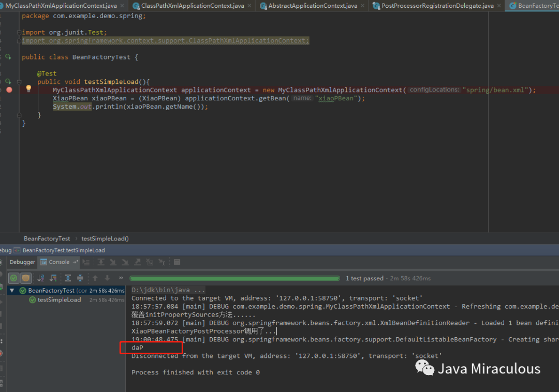Click BeanFactoryTest breadcrumb
Screen dimensions: 559x392
(x=47, y=238)
